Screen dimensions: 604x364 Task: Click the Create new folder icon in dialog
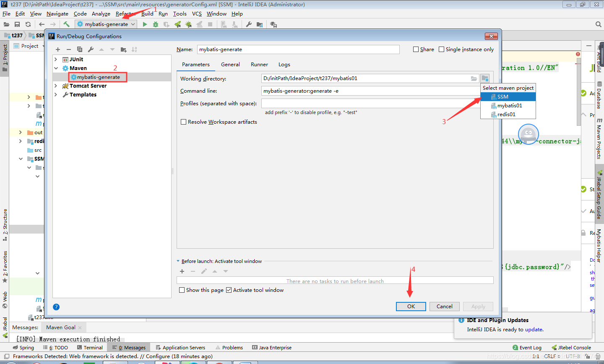123,49
